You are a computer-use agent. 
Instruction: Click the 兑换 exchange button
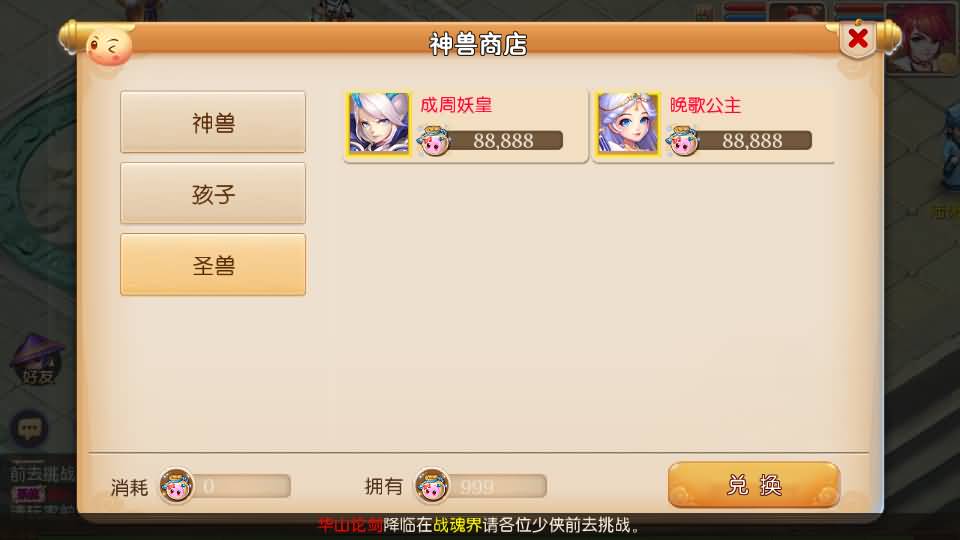[x=754, y=485]
